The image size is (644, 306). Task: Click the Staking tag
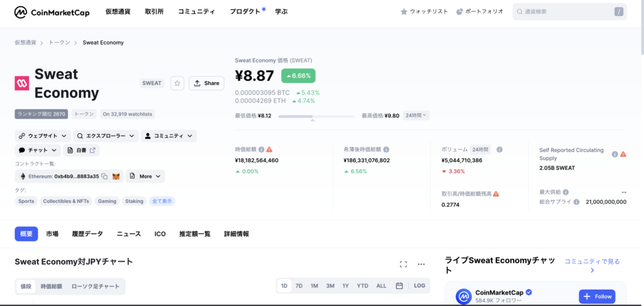(135, 201)
